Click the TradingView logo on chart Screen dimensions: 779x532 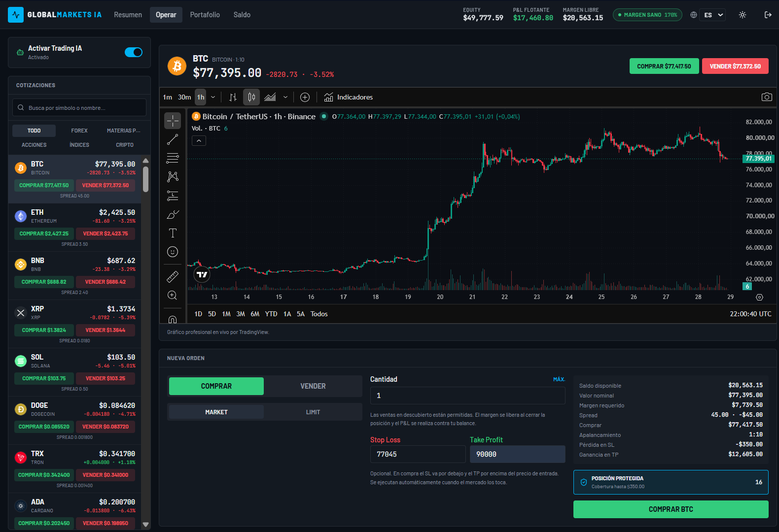(202, 274)
